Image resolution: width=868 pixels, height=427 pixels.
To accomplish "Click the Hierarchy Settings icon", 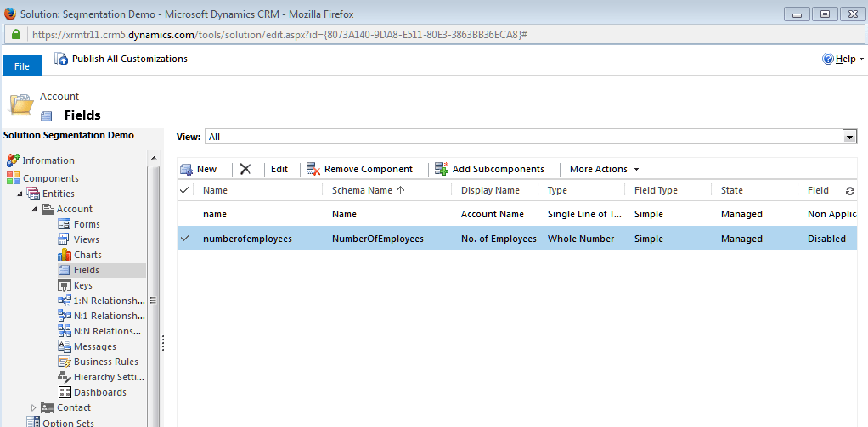I will 65,377.
